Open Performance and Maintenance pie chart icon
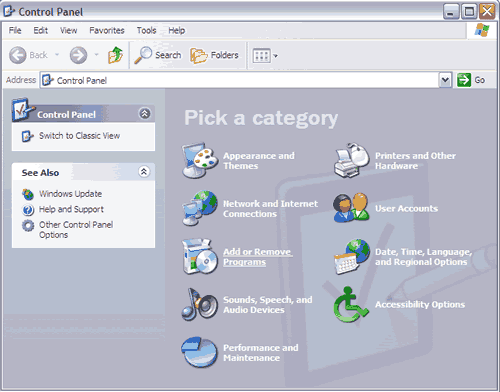The height and width of the screenshot is (392, 500). point(200,352)
